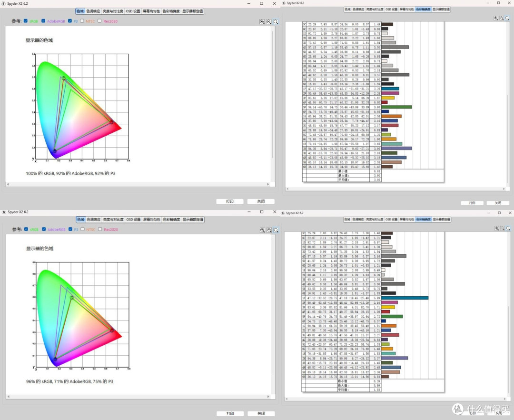Click the green 3.90 bar in row 5F

coord(396,107)
